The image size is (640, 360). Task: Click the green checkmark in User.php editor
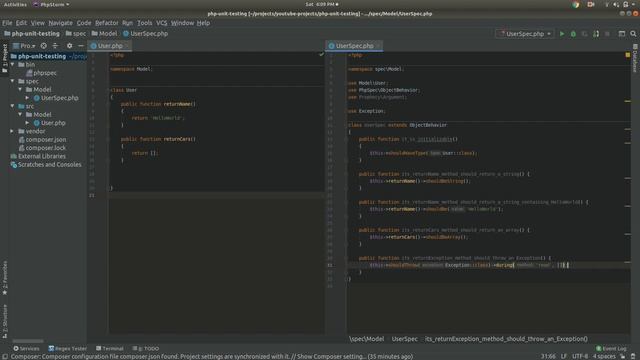[321, 54]
